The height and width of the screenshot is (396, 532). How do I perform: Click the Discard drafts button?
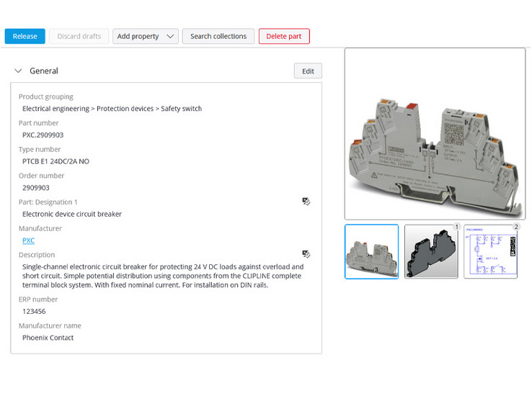click(x=79, y=36)
